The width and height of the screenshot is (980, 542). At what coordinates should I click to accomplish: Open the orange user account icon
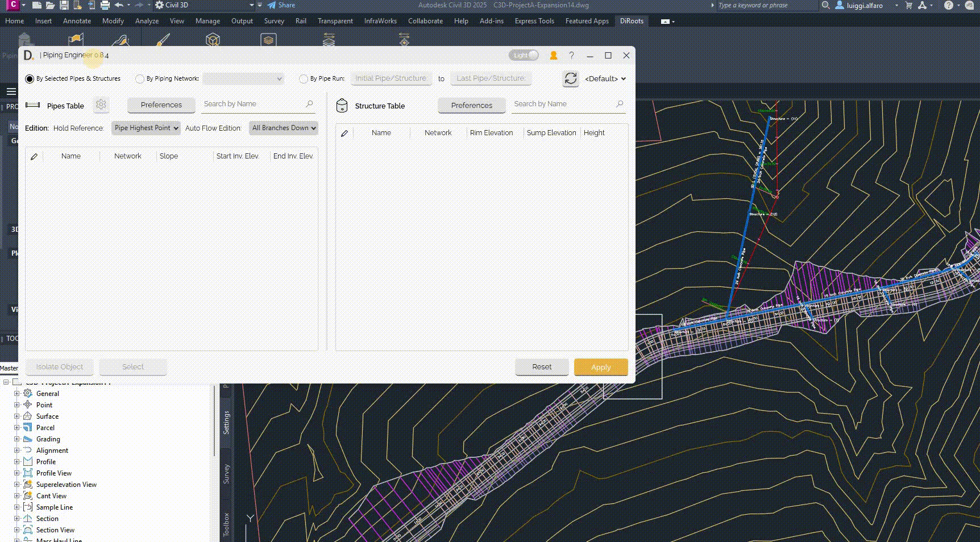point(553,55)
